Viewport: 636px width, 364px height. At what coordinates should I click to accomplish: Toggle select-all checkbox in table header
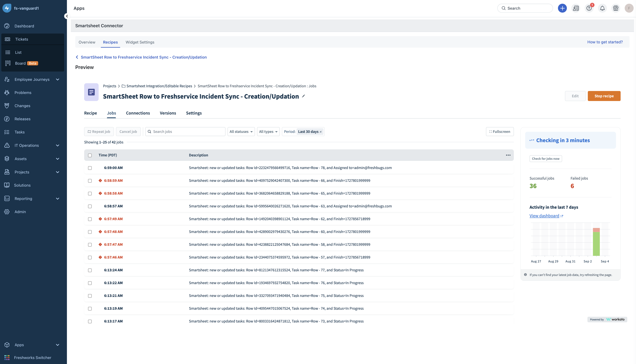(x=90, y=155)
